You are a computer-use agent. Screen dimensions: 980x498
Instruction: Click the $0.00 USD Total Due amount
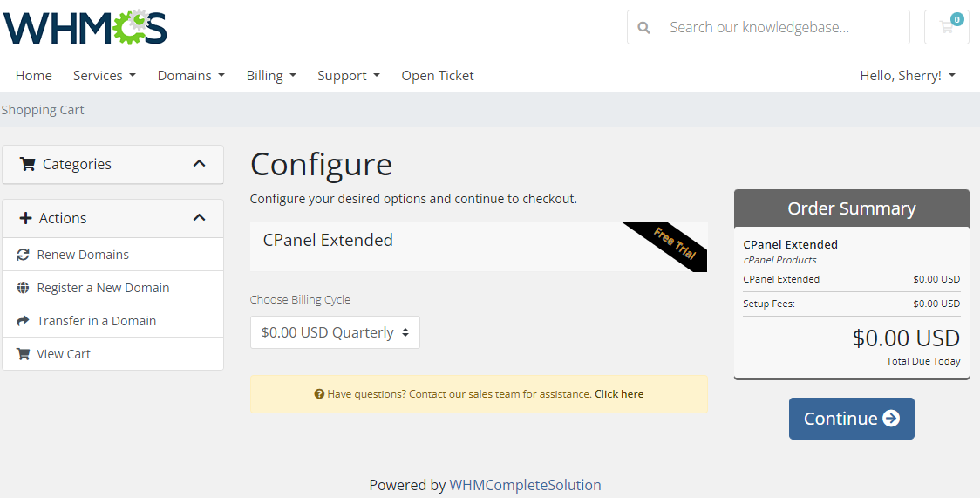coord(906,338)
